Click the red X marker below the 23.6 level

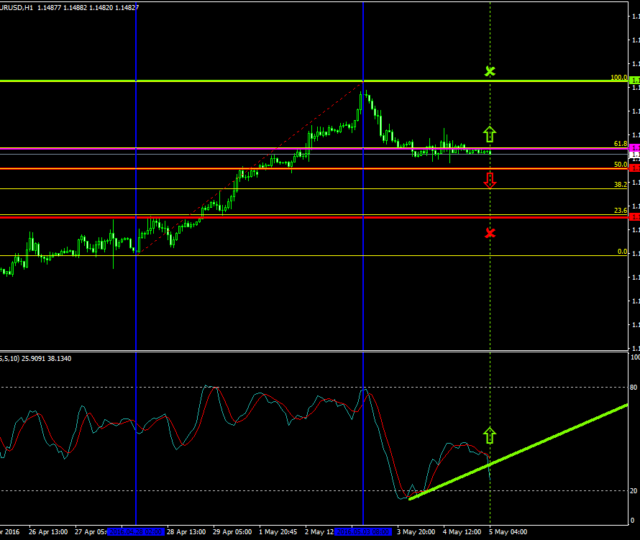click(x=490, y=233)
